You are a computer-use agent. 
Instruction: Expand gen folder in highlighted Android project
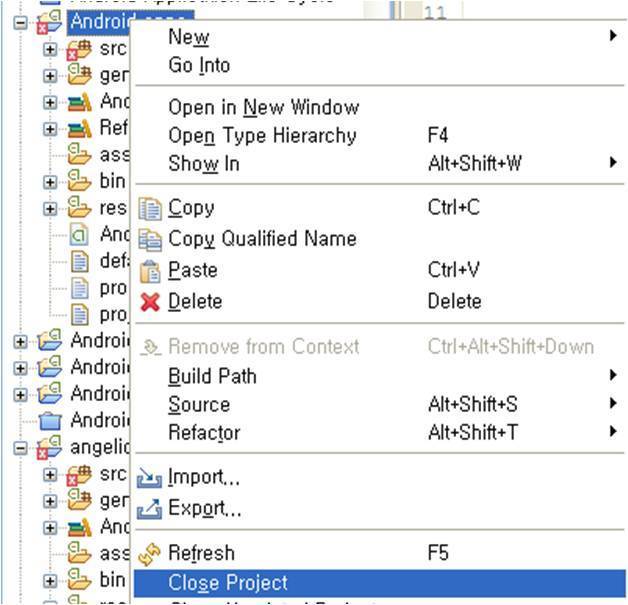(50, 76)
